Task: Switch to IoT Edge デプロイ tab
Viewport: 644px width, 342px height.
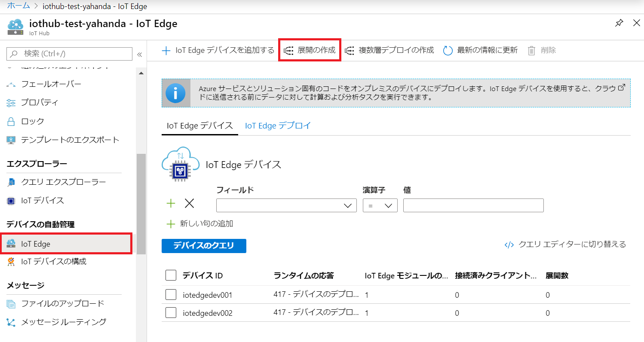Action: (x=278, y=125)
